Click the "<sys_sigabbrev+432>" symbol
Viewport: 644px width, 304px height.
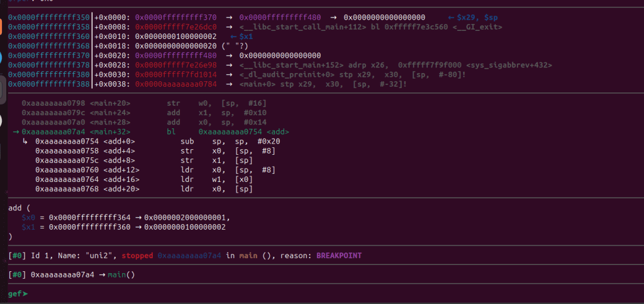(x=509, y=65)
